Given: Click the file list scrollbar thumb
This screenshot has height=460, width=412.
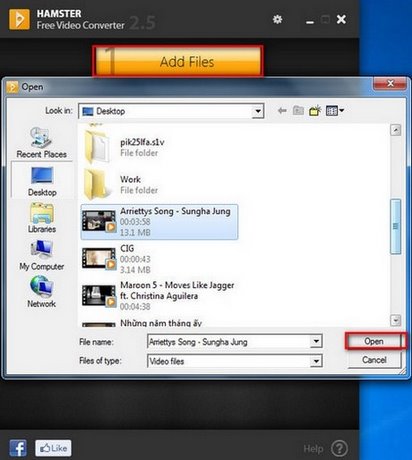Looking at the screenshot, I should [395, 227].
